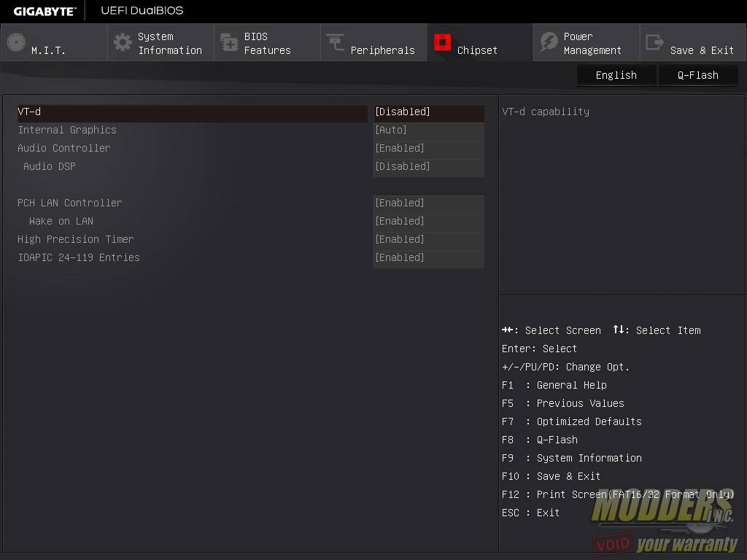Open the PCH LAN Controller value dropdown

pos(429,203)
